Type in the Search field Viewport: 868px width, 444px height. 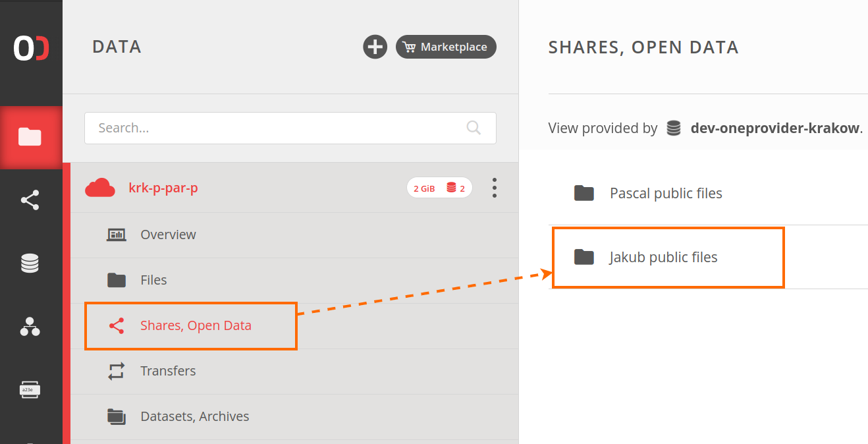coord(277,128)
